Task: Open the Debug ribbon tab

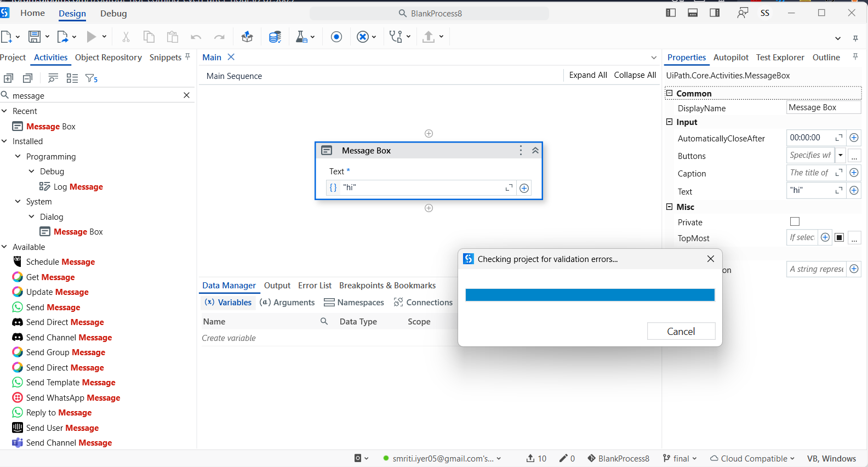Action: pyautogui.click(x=113, y=13)
